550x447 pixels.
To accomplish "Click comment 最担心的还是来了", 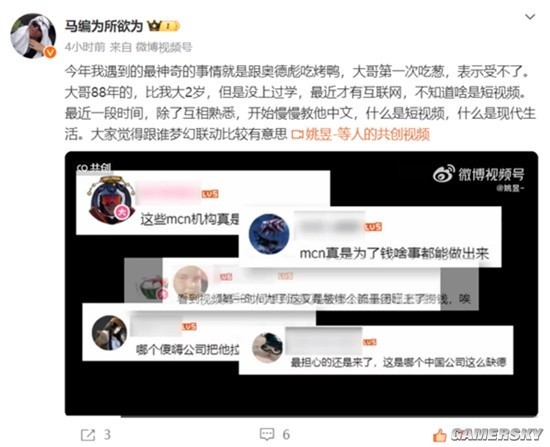I will coord(398,362).
